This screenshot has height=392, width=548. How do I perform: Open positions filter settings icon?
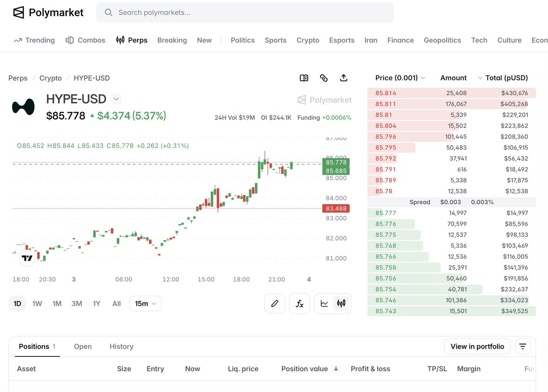pyautogui.click(x=522, y=346)
